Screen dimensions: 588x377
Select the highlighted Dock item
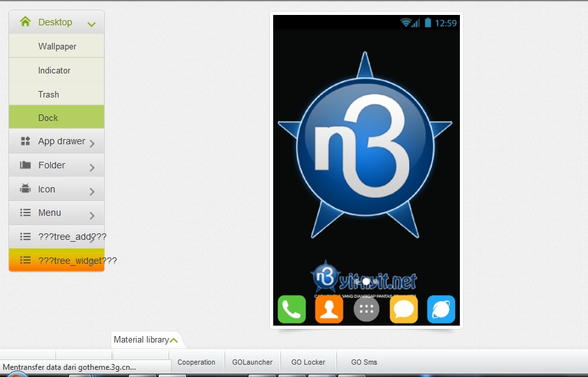click(57, 117)
